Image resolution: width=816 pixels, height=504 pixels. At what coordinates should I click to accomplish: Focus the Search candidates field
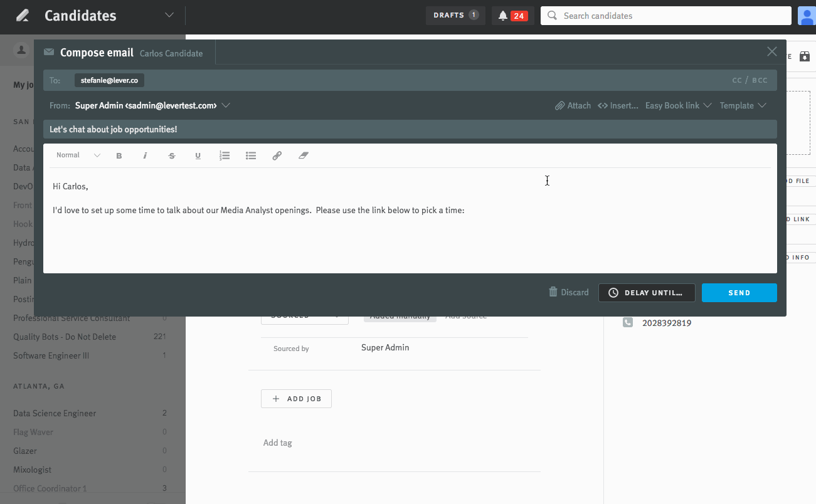(666, 16)
